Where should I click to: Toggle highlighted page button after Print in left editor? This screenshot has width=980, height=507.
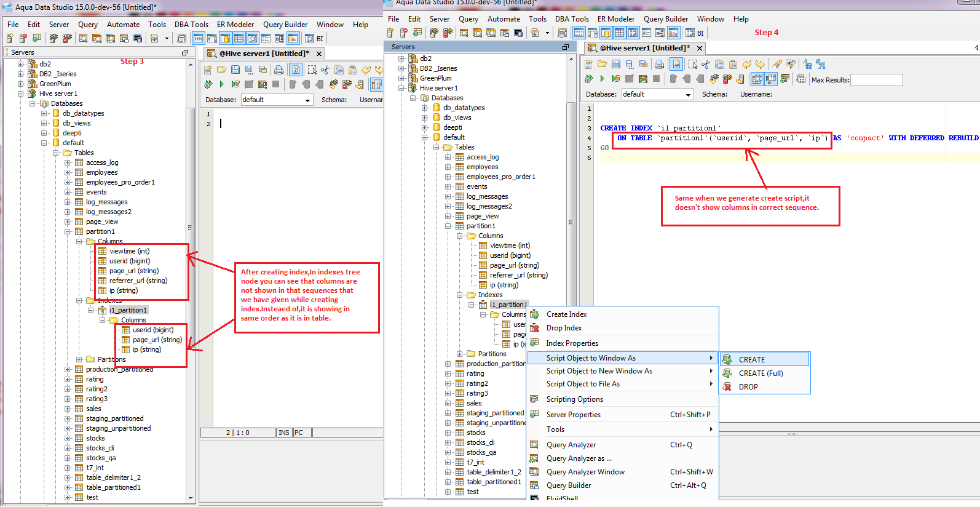(296, 70)
